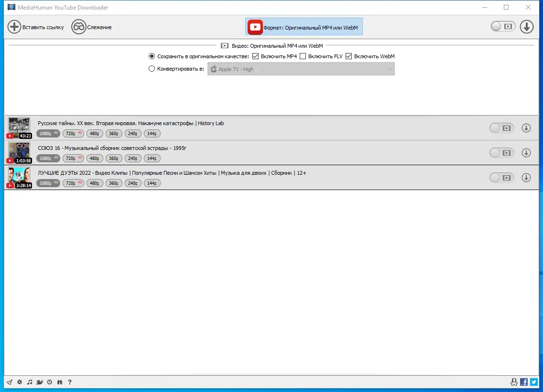
Task: Open the Apple TV - High conversion dropdown
Action: pos(301,69)
